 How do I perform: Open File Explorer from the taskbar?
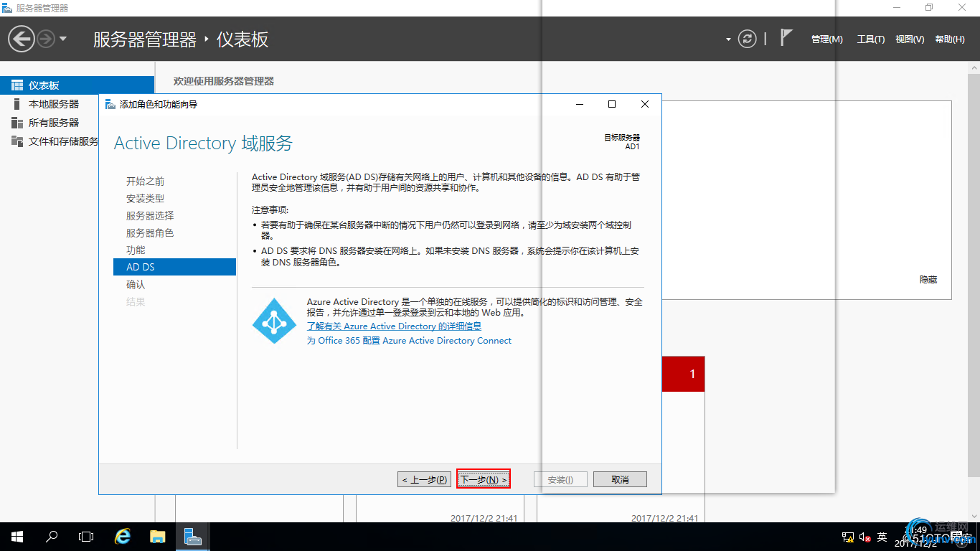[158, 537]
